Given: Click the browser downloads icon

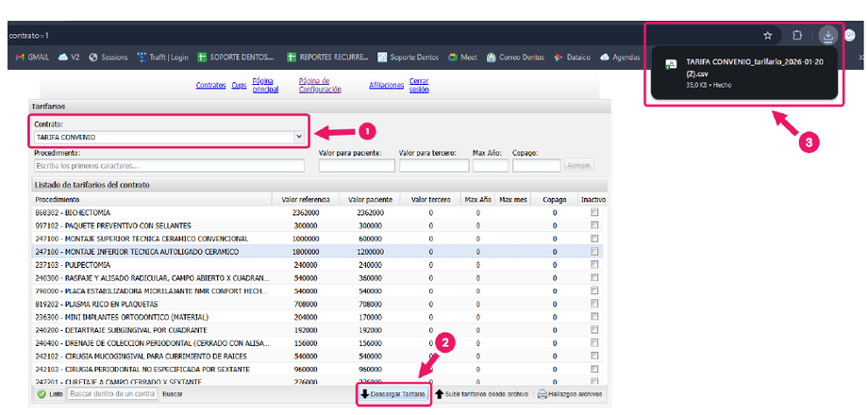Looking at the screenshot, I should coord(827,36).
